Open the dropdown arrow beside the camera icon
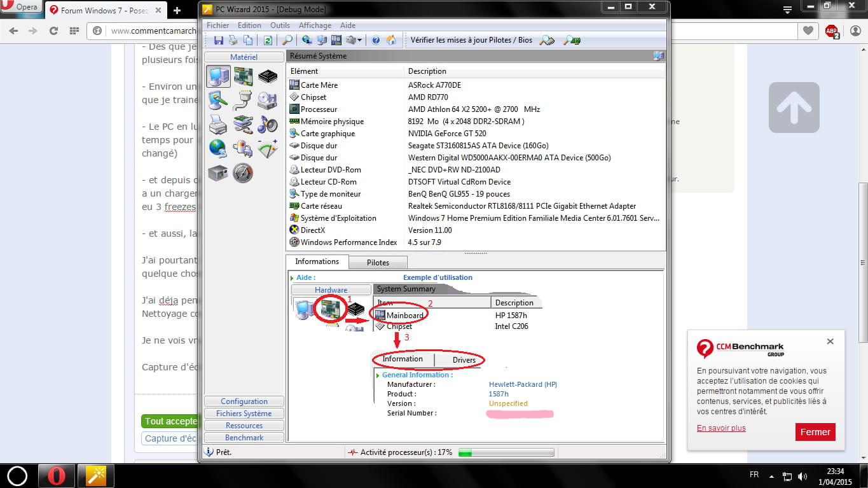The height and width of the screenshot is (488, 868). pyautogui.click(x=361, y=40)
